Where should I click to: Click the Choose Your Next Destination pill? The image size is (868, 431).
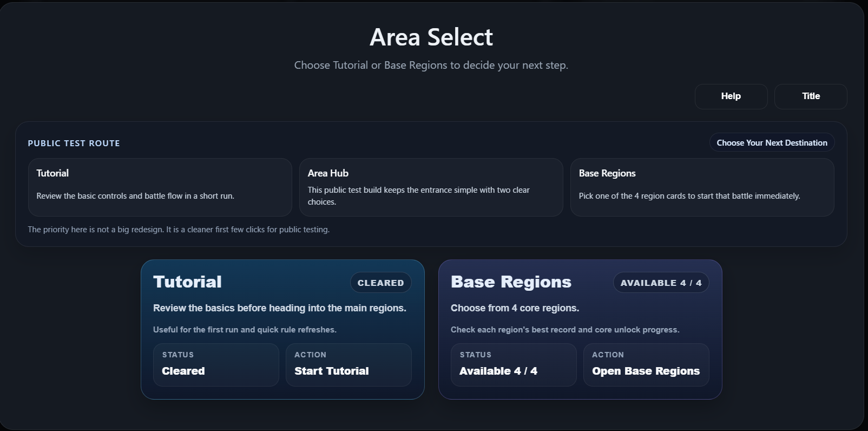tap(772, 142)
